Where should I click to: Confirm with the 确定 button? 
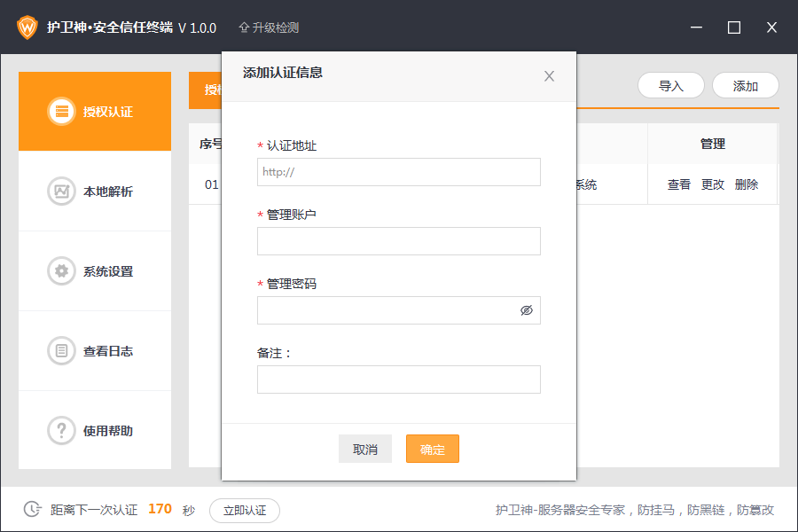click(x=432, y=450)
